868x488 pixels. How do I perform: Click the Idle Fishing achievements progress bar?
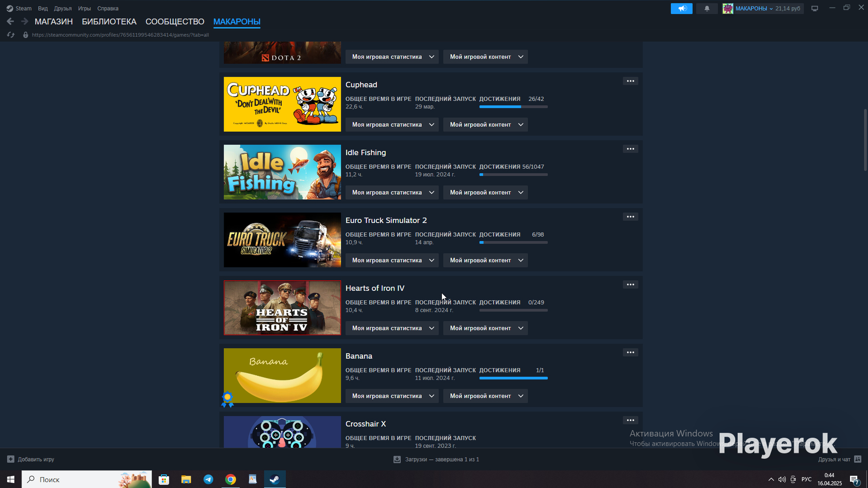[514, 174]
